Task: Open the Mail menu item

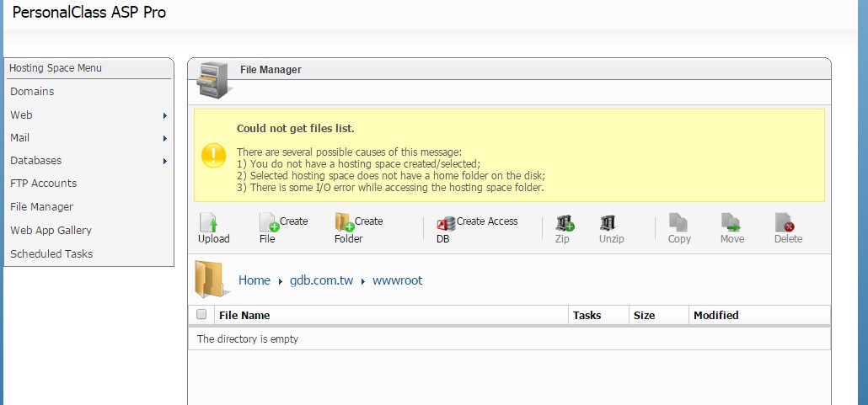Action: coord(20,138)
